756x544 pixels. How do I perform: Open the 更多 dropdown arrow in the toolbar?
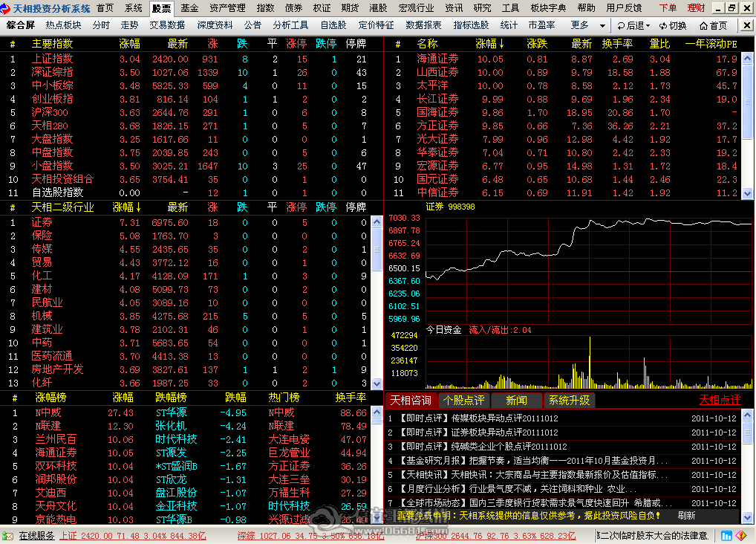[602, 25]
